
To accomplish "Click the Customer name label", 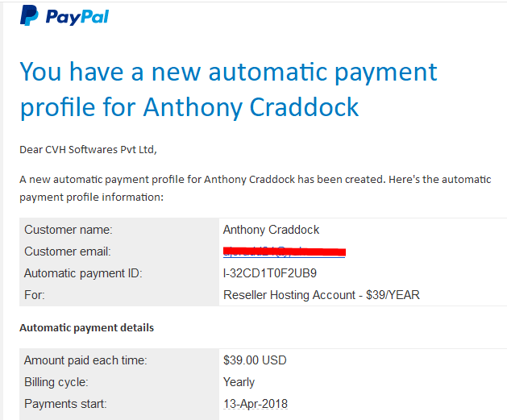I will tap(69, 230).
